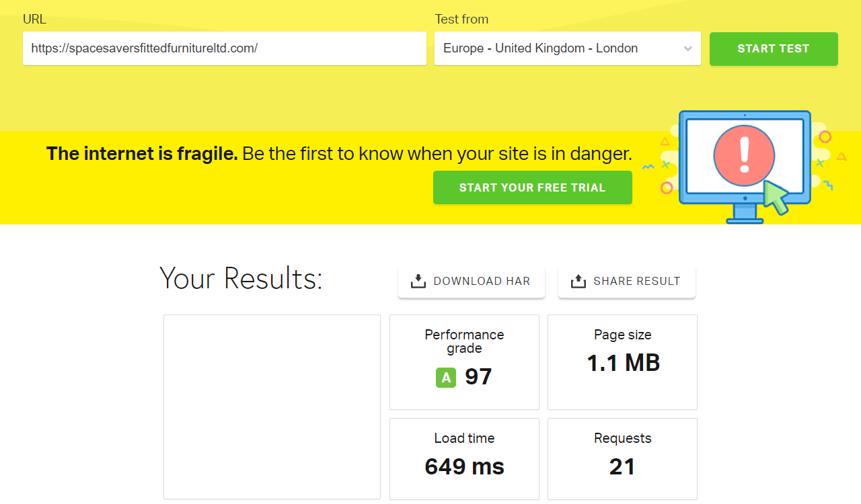Screen dimensions: 861x504
Task: Click the URL label above the field
Action: point(34,19)
